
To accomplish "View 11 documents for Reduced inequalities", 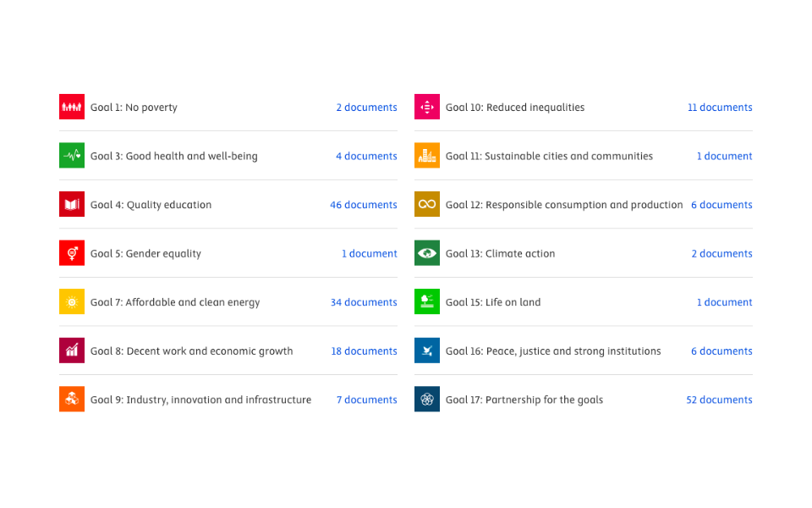I will (720, 108).
